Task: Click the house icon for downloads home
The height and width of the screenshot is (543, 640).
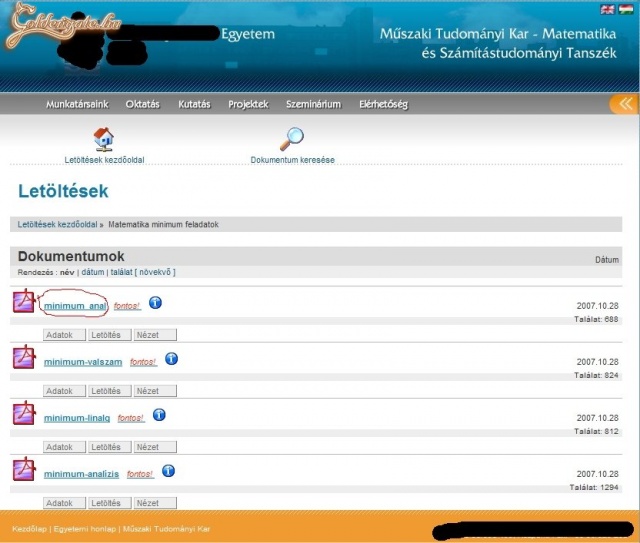Action: [x=103, y=139]
